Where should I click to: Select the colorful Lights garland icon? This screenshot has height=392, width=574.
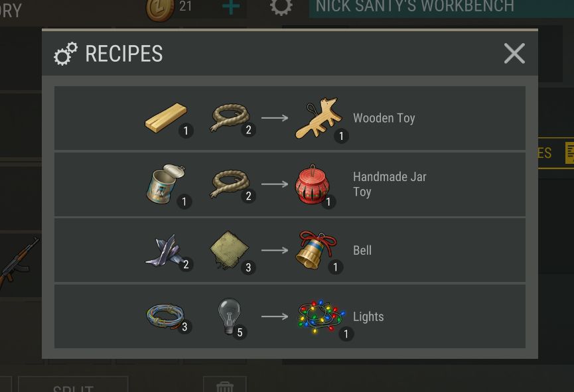pyautogui.click(x=321, y=316)
